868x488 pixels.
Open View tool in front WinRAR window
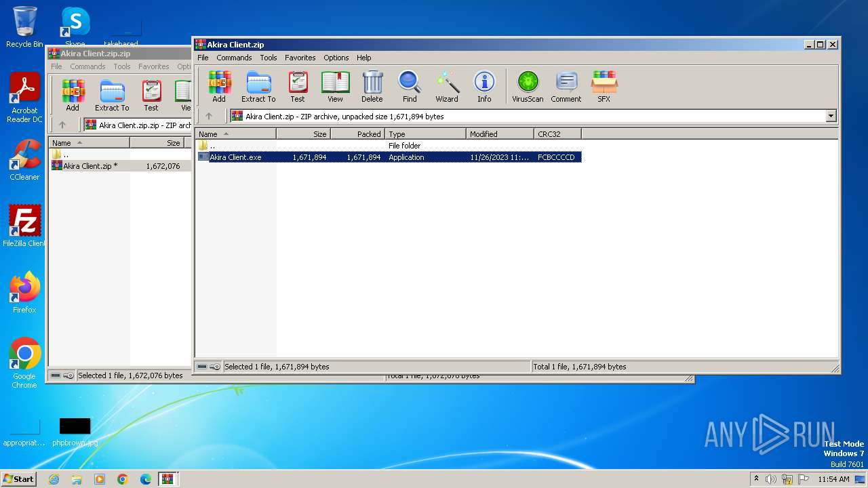click(x=335, y=86)
